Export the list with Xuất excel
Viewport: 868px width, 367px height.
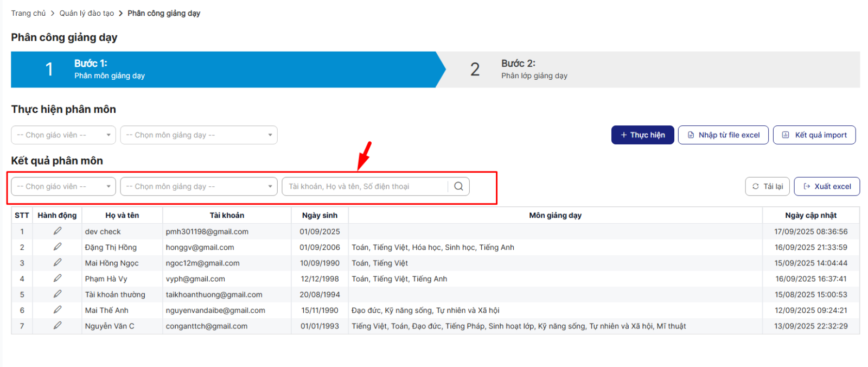827,186
